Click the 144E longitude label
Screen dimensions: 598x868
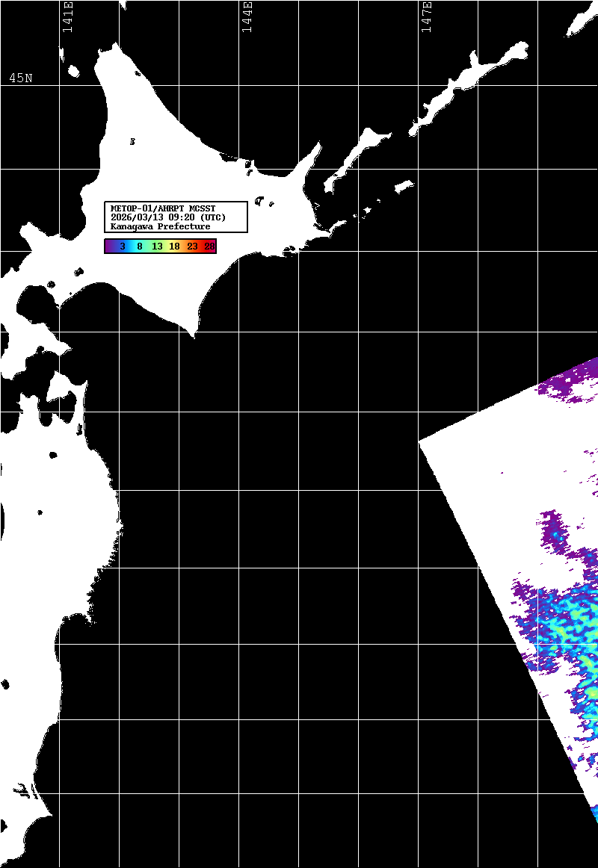247,17
